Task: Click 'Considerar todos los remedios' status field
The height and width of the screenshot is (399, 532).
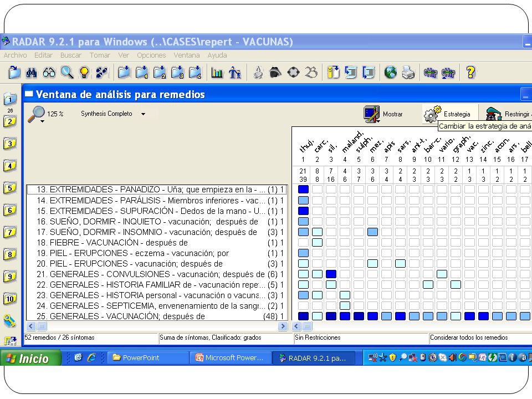Action: click(x=480, y=337)
